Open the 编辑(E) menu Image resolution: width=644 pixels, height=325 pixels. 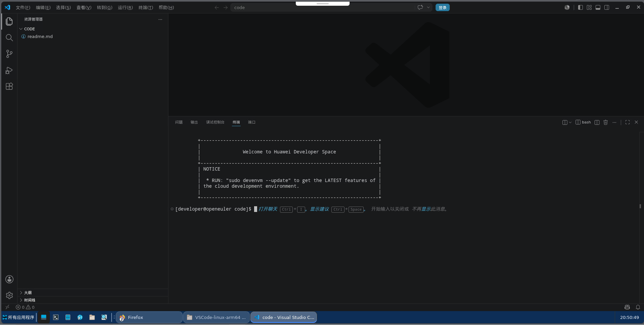[x=43, y=7]
